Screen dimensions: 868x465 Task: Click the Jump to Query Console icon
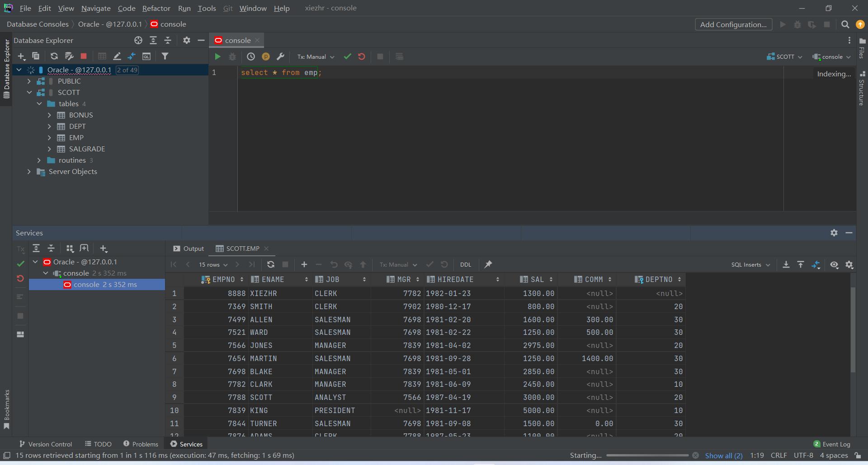click(146, 56)
